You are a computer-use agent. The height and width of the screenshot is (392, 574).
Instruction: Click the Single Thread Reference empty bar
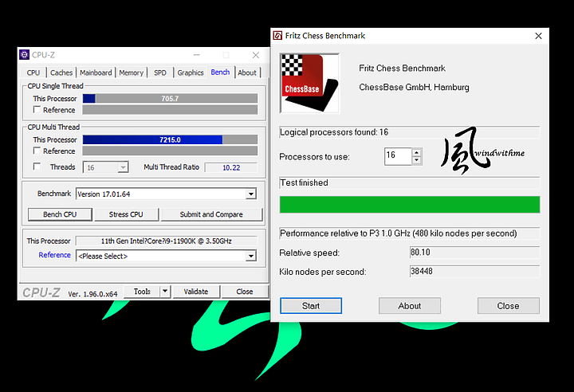point(171,110)
